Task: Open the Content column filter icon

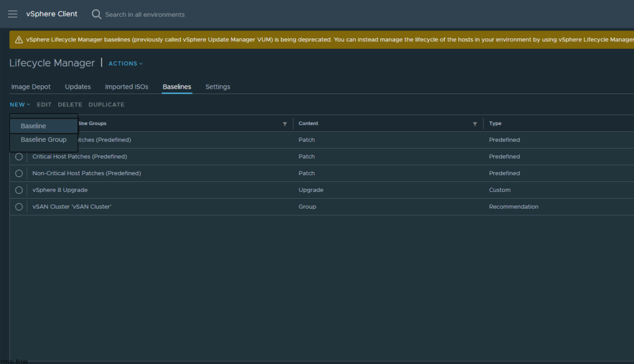Action: (x=475, y=124)
